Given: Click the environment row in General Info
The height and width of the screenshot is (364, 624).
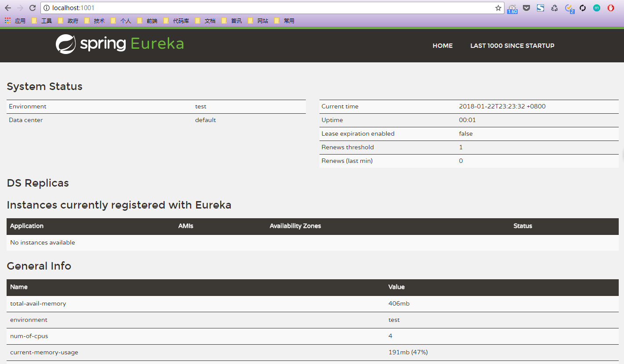Looking at the screenshot, I should pos(312,320).
